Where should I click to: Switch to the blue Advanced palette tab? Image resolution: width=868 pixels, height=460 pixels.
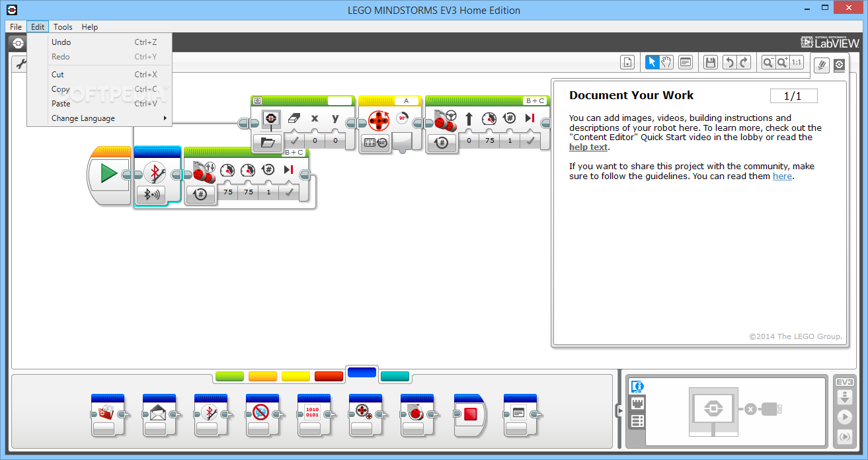[x=362, y=373]
